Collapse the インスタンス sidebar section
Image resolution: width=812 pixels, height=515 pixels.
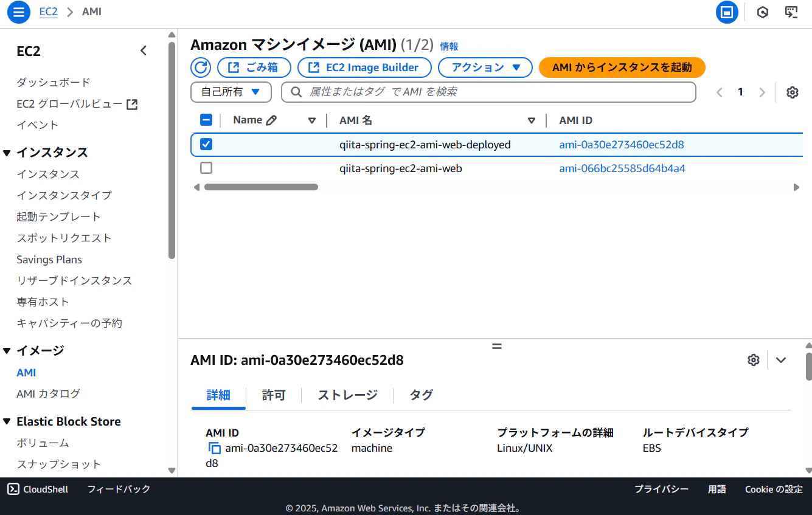(7, 153)
